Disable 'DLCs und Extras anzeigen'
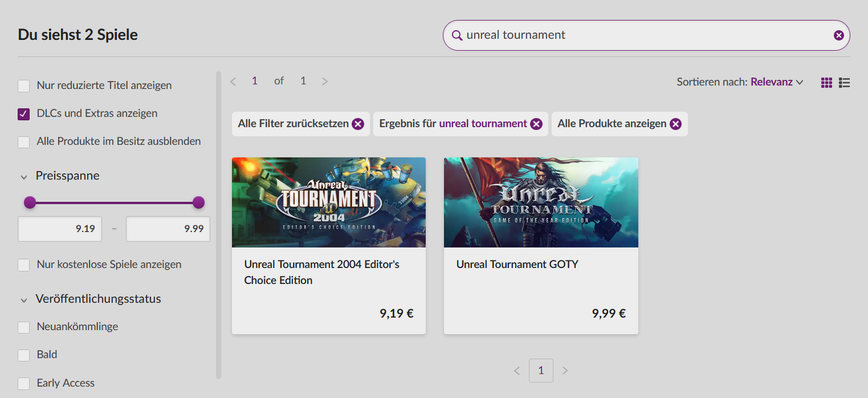The width and height of the screenshot is (868, 398). [23, 113]
